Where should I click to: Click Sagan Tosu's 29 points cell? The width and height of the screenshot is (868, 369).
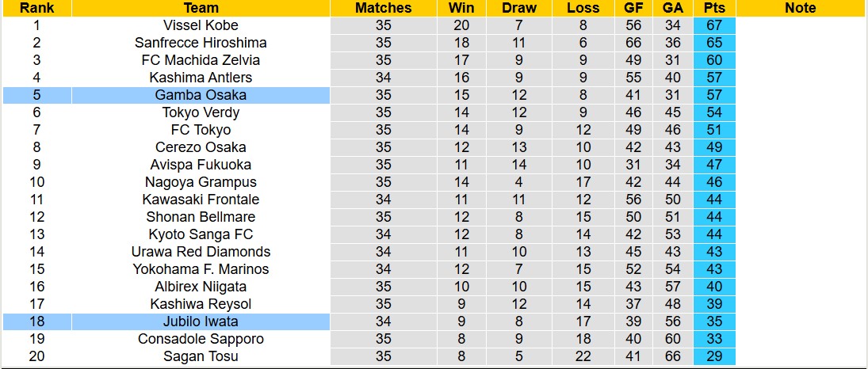[713, 356]
